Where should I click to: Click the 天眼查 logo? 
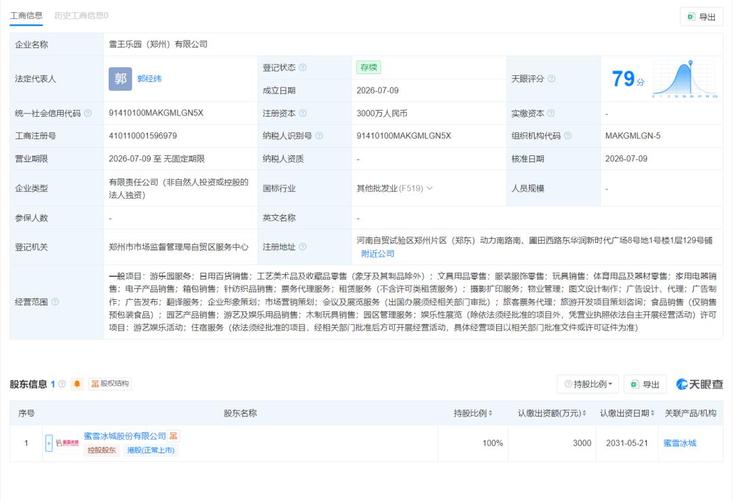[700, 384]
